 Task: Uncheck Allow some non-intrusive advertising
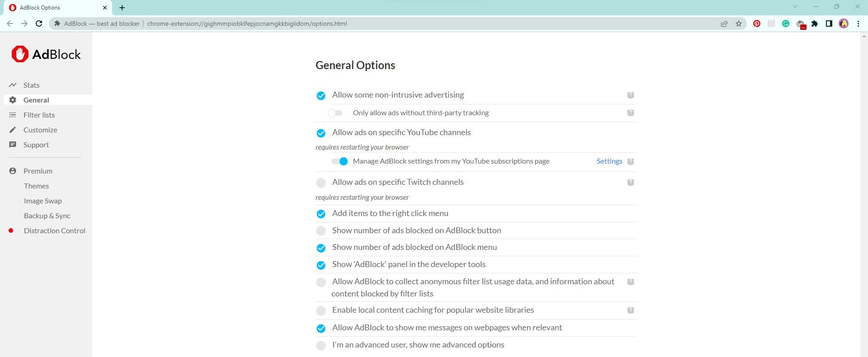(x=321, y=96)
